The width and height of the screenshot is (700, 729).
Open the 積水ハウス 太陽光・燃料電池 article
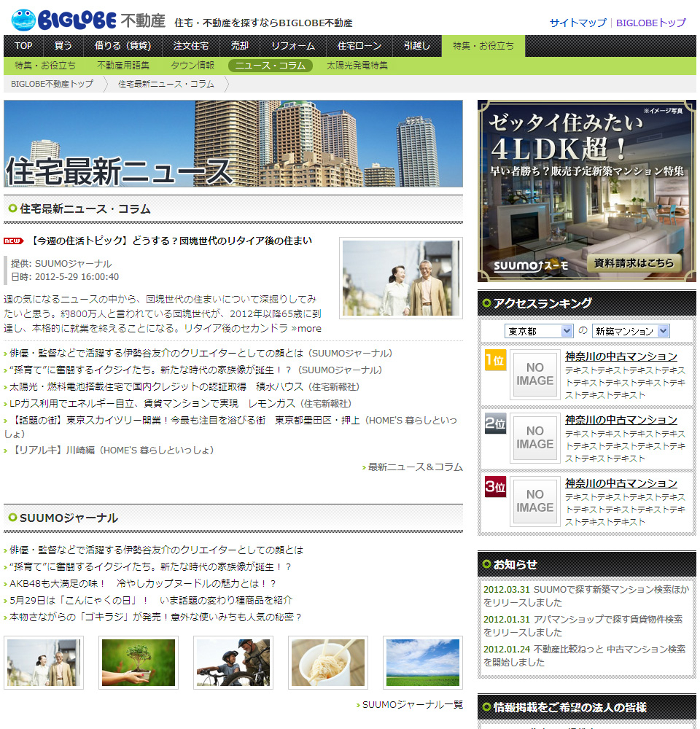coord(184,387)
